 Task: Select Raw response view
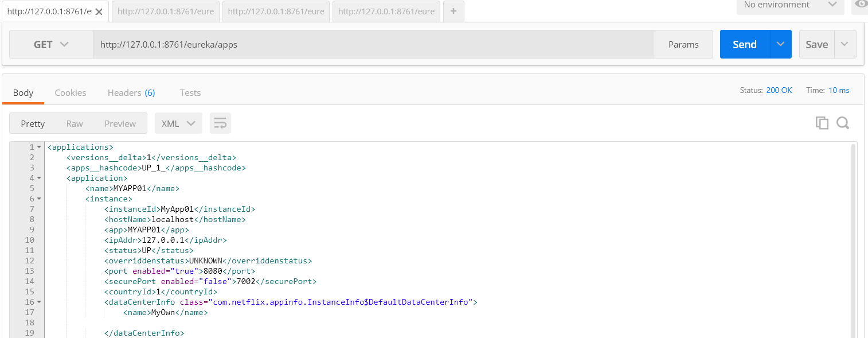75,123
